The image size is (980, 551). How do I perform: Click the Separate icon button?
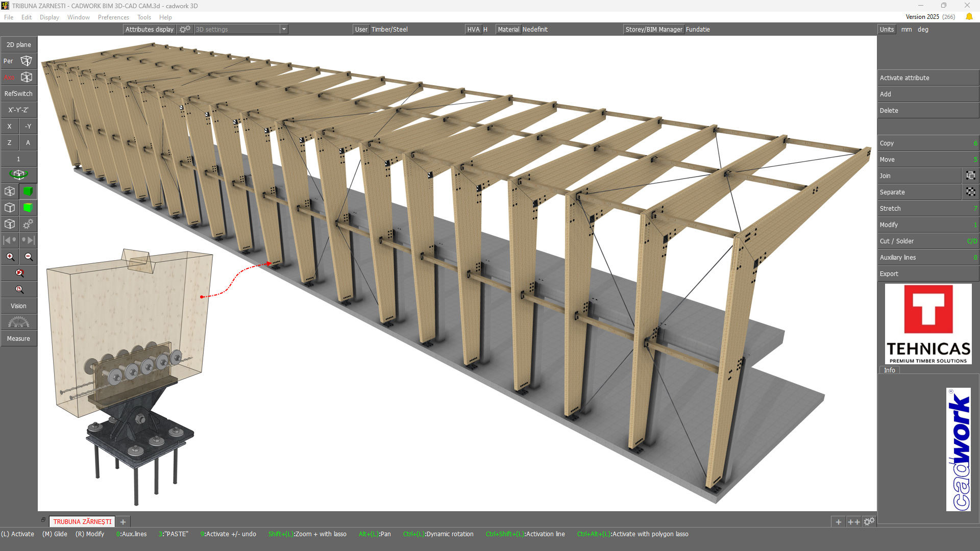970,192
